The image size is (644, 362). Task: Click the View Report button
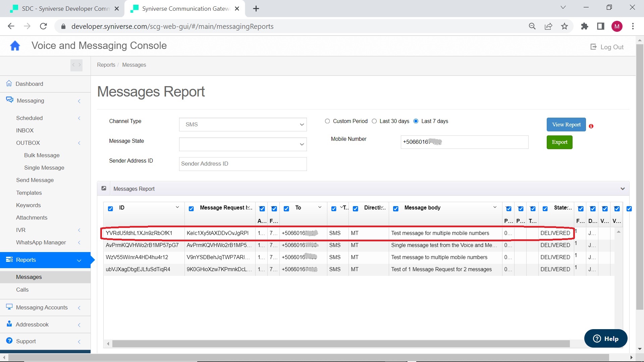coord(566,124)
